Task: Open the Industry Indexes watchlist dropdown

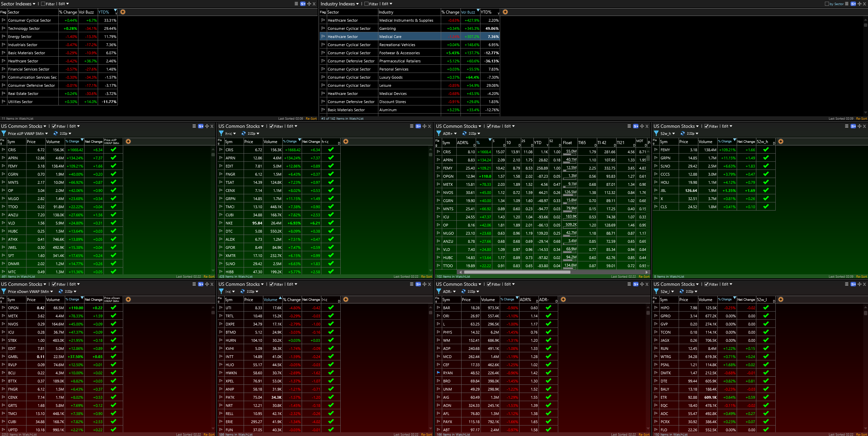Action: pos(357,4)
